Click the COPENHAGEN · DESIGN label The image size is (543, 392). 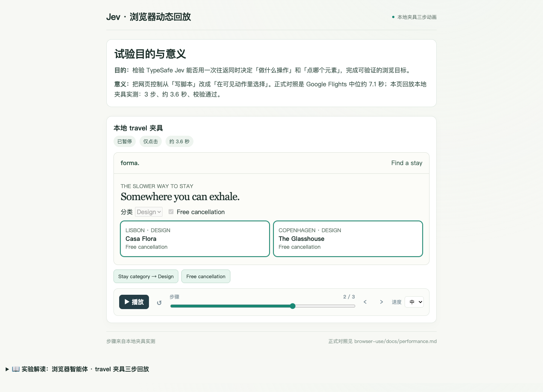tap(310, 230)
